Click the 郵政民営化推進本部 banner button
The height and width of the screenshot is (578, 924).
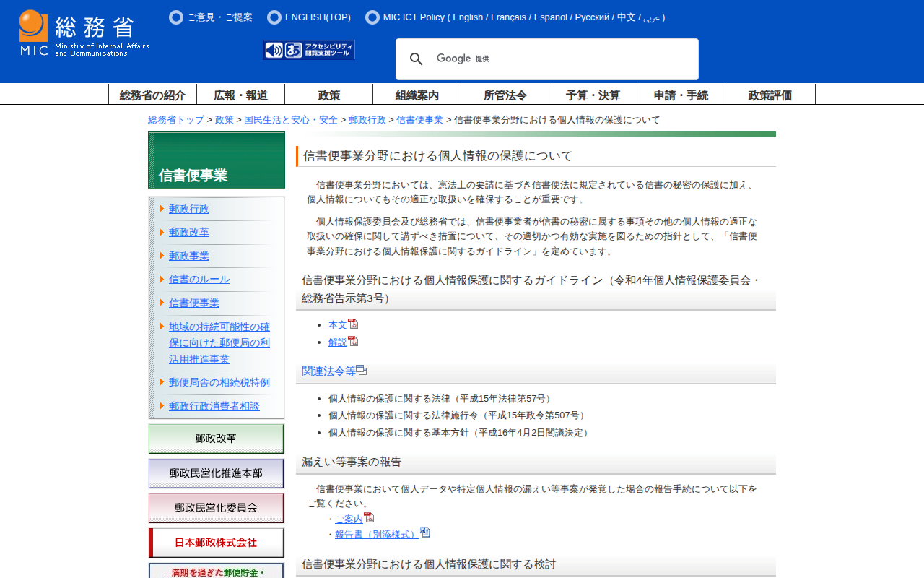tap(216, 473)
